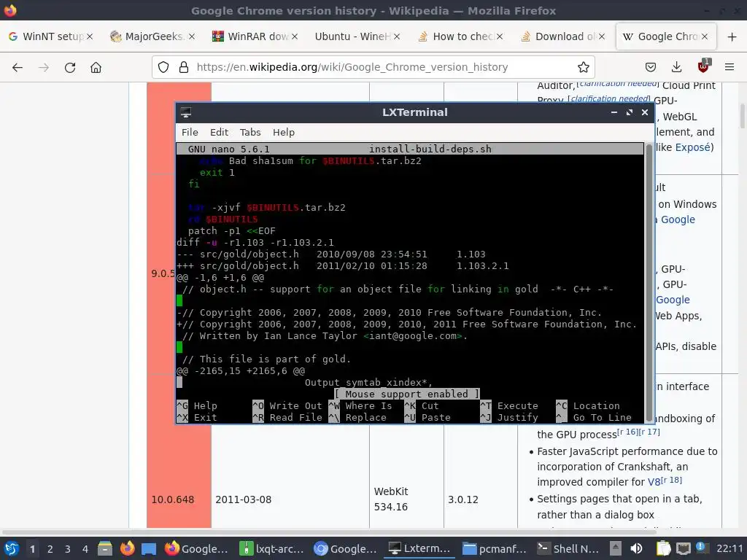Click the padlock site info icon
The image size is (747, 560).
pyautogui.click(x=183, y=67)
